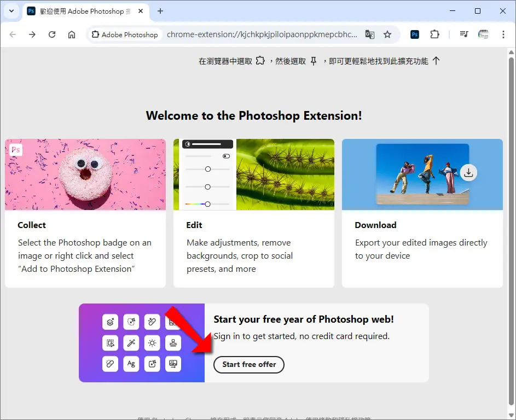Click the layers sparkle icon in promo grid

click(110, 322)
